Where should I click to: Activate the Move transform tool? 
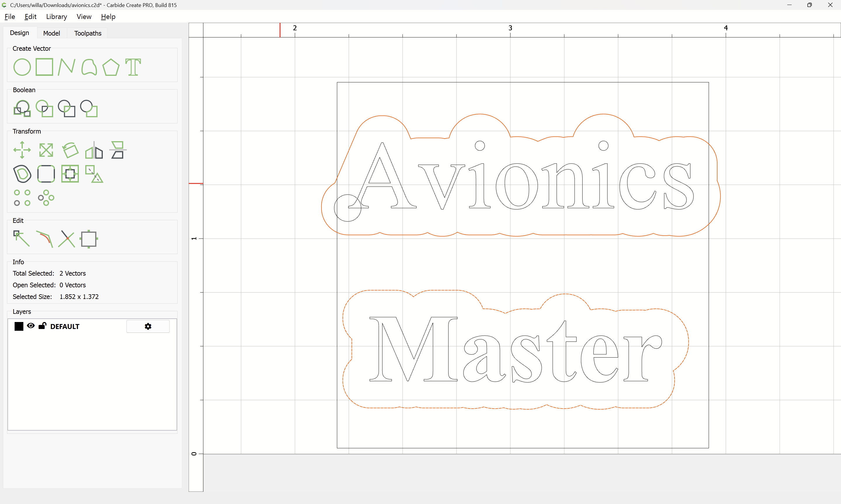tap(22, 150)
